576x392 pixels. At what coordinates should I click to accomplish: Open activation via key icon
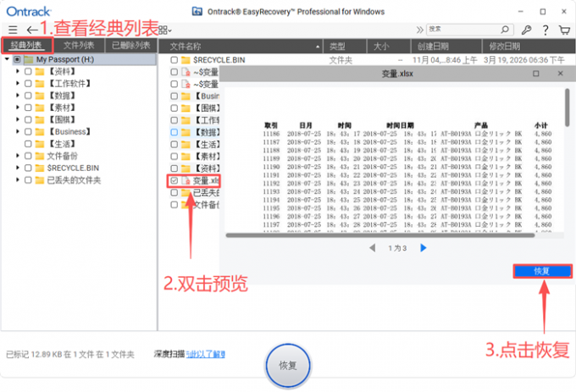(526, 30)
